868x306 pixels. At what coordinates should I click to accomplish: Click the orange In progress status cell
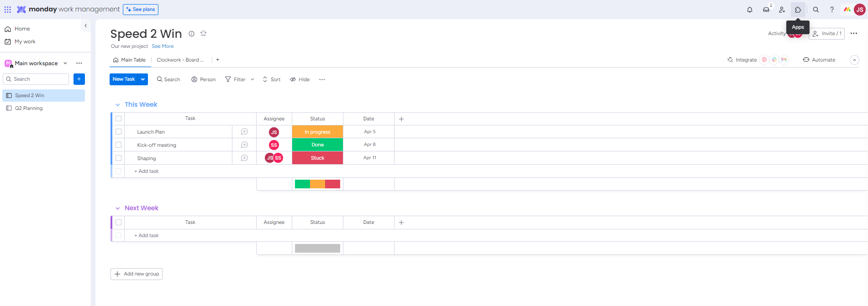317,132
